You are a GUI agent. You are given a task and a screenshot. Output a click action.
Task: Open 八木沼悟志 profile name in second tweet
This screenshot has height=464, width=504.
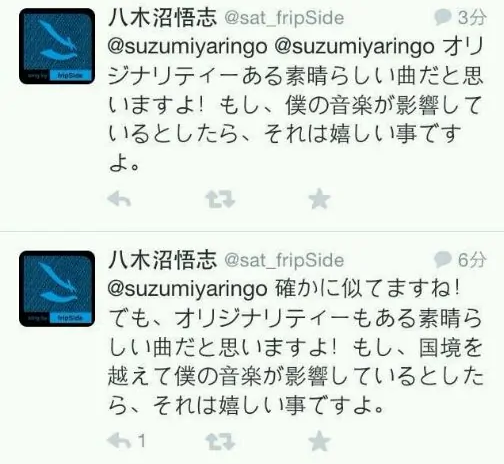coord(163,260)
